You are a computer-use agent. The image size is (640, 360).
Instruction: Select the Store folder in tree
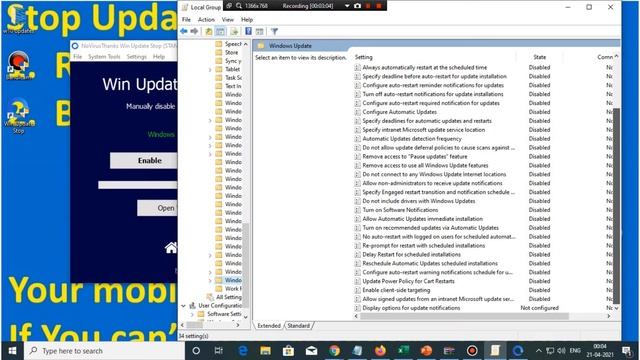[231, 52]
